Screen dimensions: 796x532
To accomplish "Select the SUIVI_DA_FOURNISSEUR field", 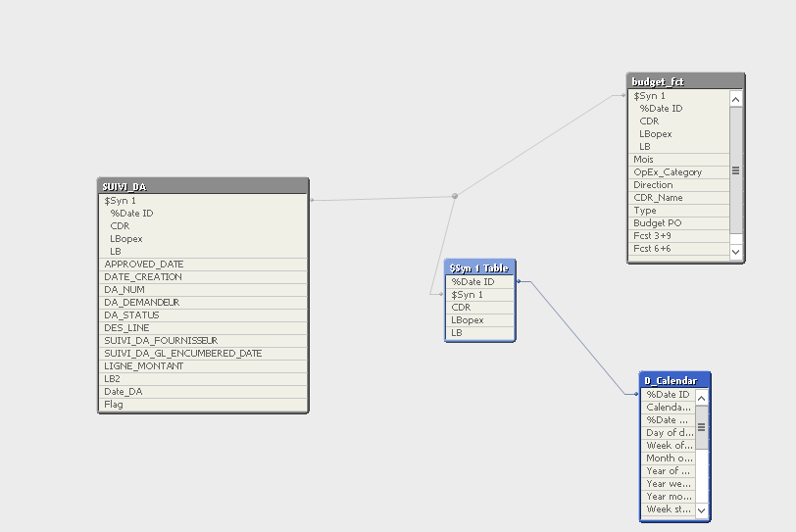I will 161,341.
